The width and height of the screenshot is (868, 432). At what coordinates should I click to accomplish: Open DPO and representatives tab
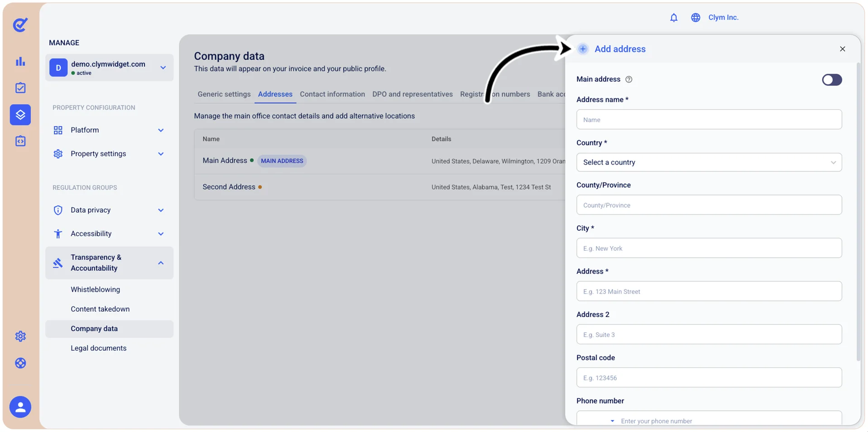(412, 94)
